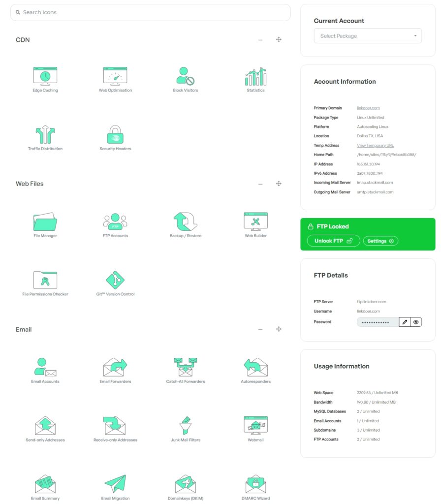Click the Block Visitors icon
Screen dimensions: 441x504
tap(186, 77)
